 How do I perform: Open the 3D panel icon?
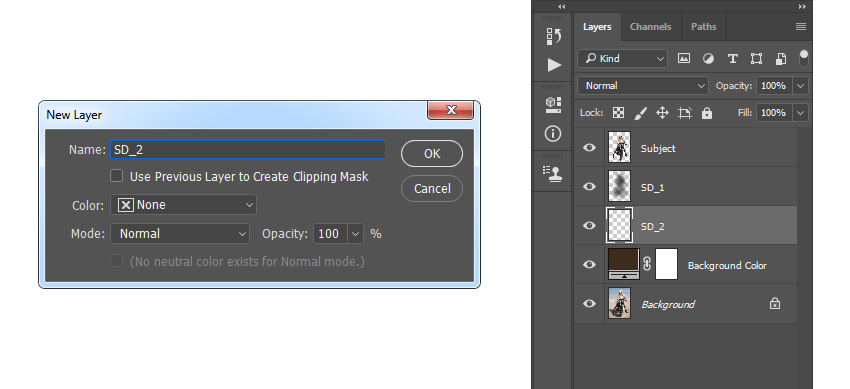(553, 105)
